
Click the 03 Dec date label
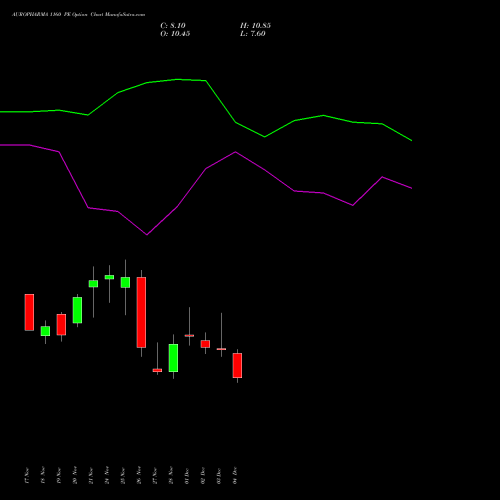click(x=219, y=475)
